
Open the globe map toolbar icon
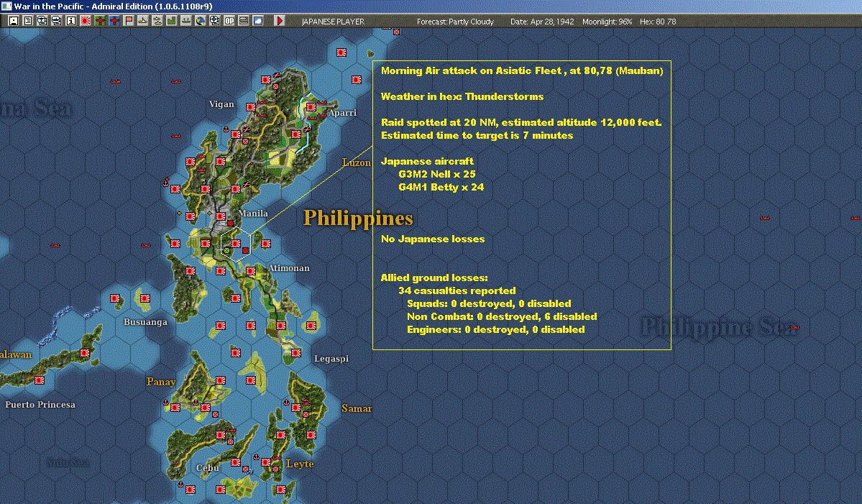200,21
